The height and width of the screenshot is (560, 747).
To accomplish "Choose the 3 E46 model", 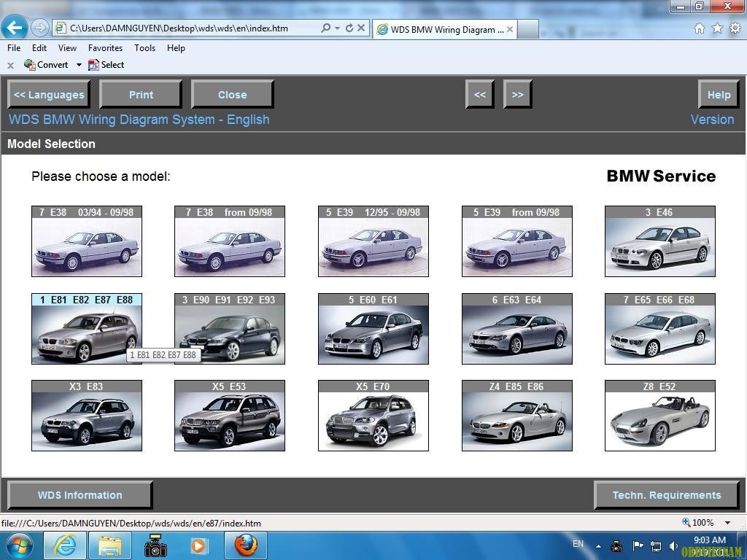I will pyautogui.click(x=659, y=241).
